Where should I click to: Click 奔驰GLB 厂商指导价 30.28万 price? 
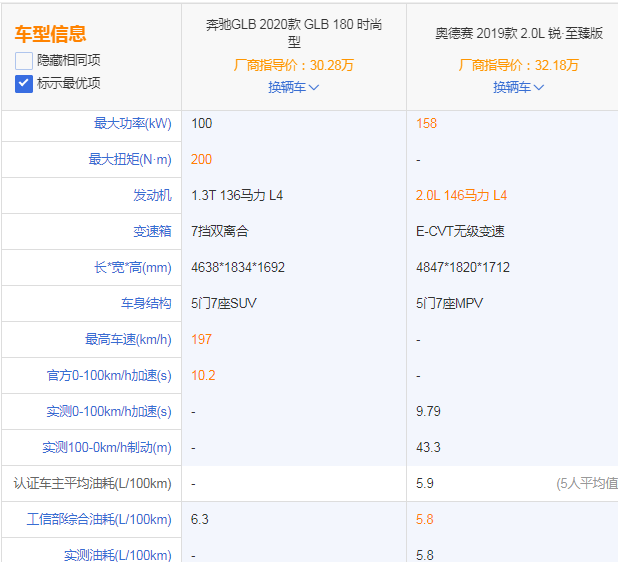pos(293,65)
